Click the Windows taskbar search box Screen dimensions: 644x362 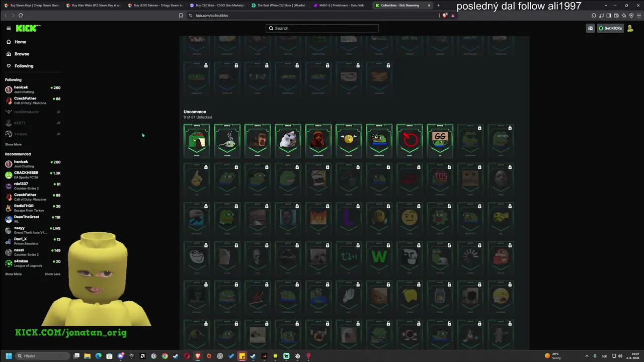(43, 356)
